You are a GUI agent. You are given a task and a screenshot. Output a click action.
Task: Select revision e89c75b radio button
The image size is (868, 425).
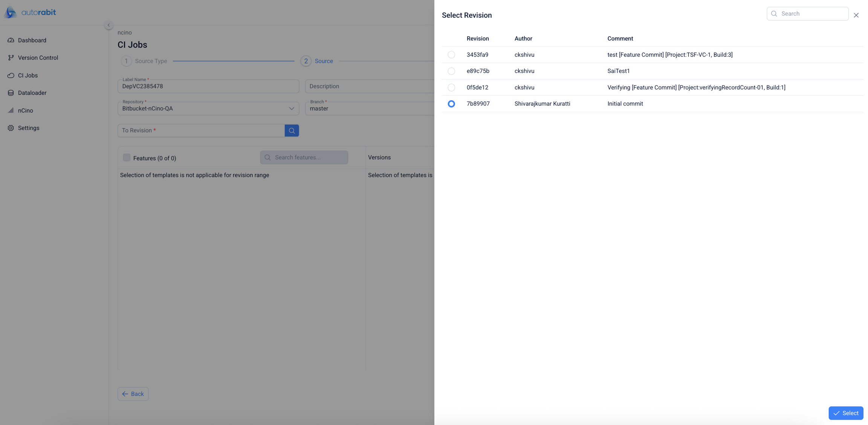click(x=451, y=71)
